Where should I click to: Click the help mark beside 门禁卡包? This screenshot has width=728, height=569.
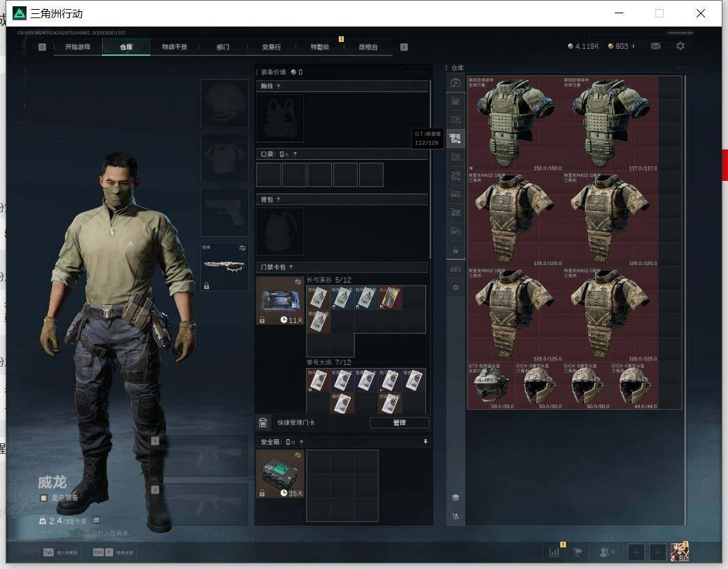[291, 267]
